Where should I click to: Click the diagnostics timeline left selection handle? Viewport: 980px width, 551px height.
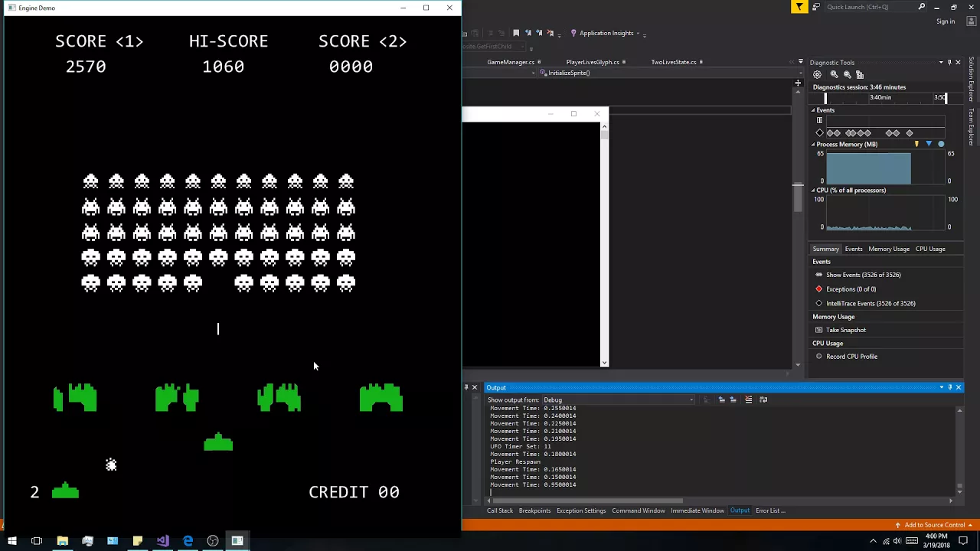tap(825, 98)
